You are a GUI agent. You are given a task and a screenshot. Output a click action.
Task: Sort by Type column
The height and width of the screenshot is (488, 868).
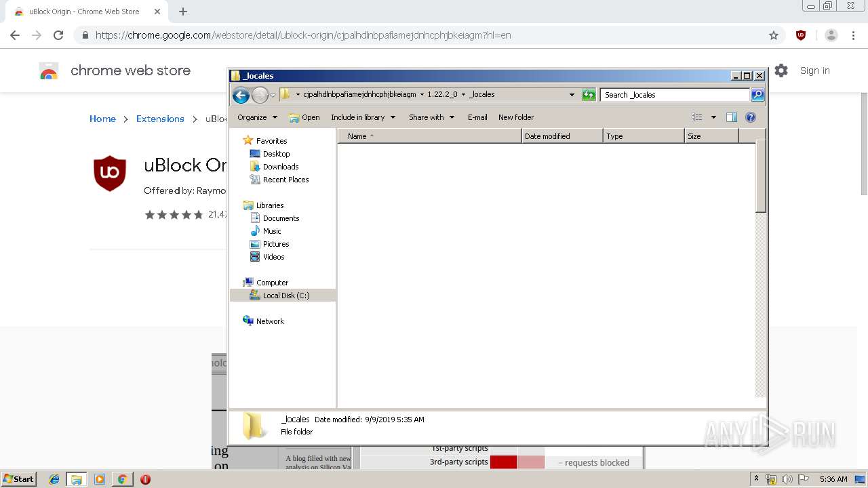click(x=644, y=136)
